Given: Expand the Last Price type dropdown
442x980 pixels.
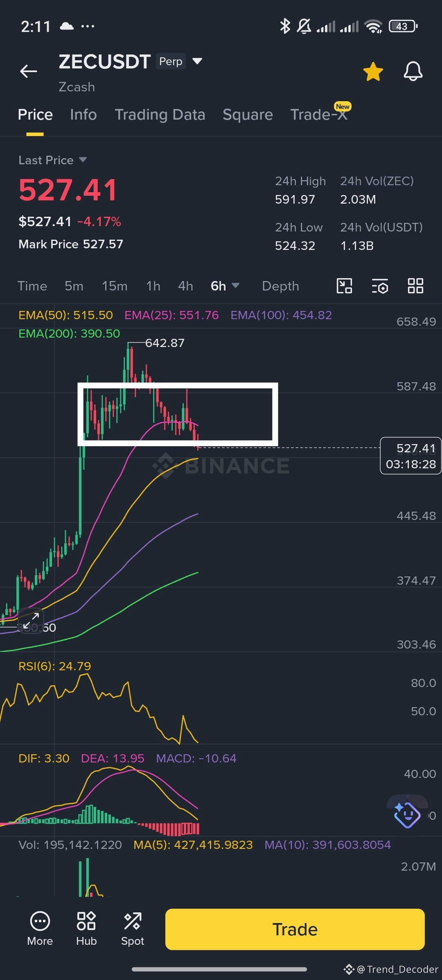Looking at the screenshot, I should [83, 160].
